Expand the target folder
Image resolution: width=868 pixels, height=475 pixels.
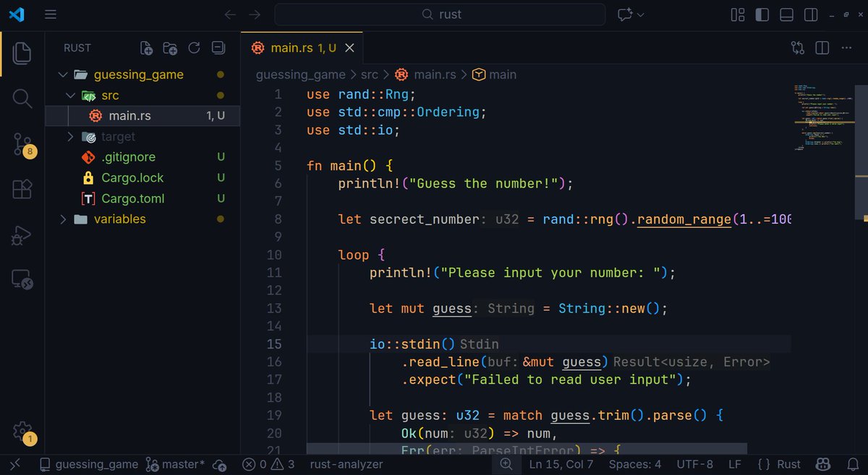point(70,137)
